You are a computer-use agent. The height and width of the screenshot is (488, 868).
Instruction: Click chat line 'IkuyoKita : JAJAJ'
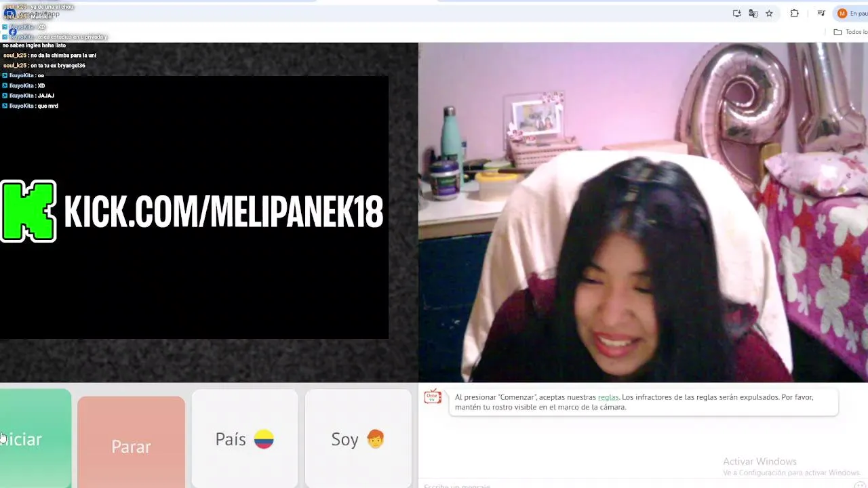pyautogui.click(x=28, y=96)
